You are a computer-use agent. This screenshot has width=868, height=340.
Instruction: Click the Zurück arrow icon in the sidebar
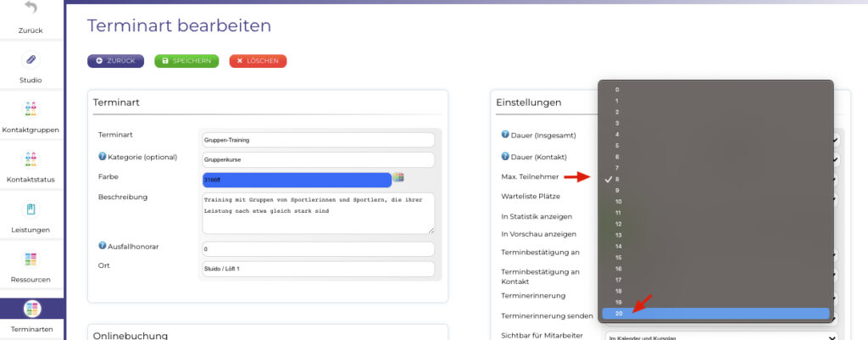31,9
